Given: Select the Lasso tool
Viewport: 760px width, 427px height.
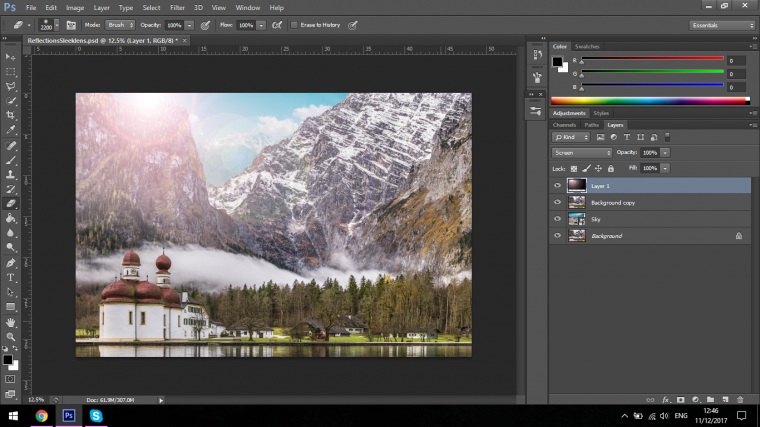Looking at the screenshot, I should 10,86.
